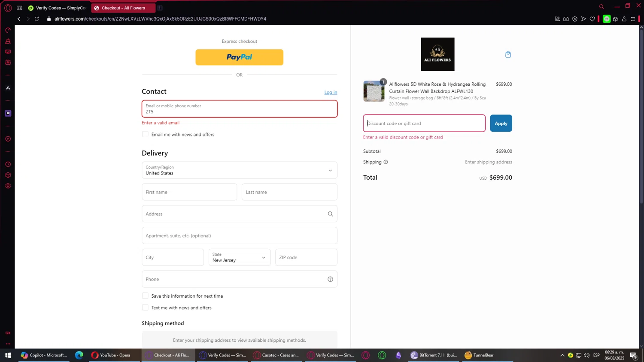Open the Opera GX main menu logo
Image resolution: width=644 pixels, height=362 pixels.
tap(8, 8)
